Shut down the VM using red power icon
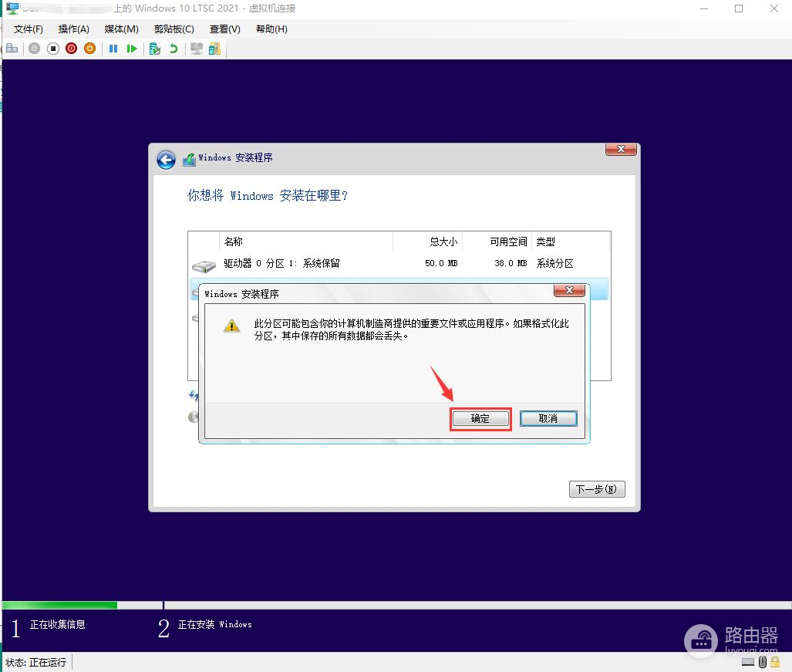The width and height of the screenshot is (792, 672). coord(71,49)
